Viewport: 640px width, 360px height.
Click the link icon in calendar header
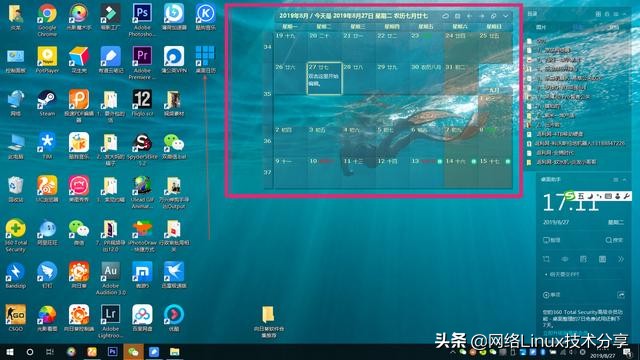pos(493,16)
